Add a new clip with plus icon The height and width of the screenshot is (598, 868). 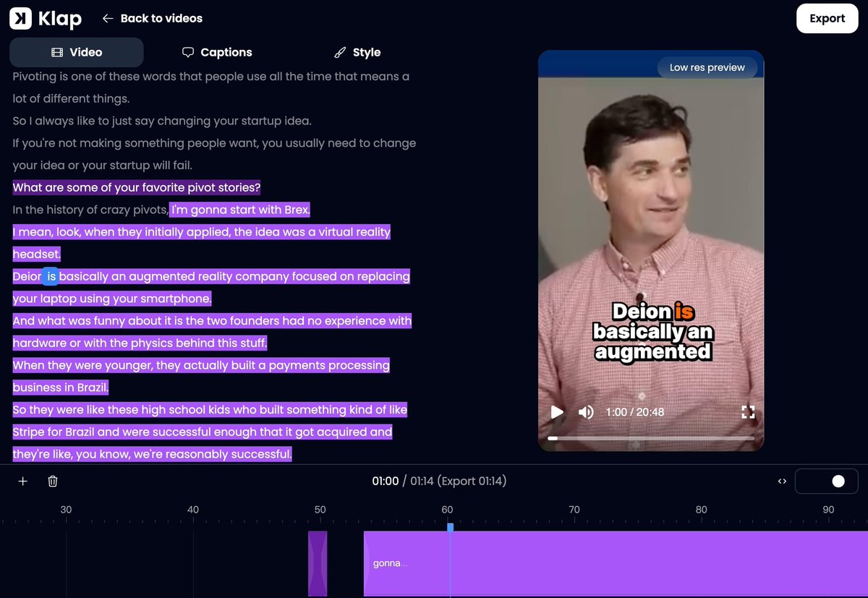pos(22,482)
